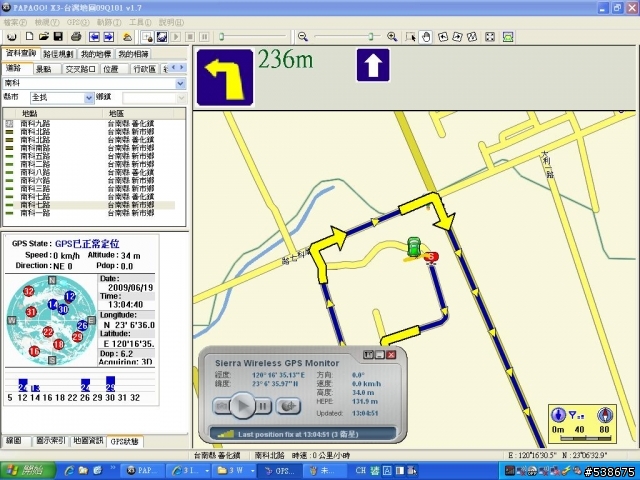Click the GPS Monitor satellite globe button
The width and height of the screenshot is (640, 480).
[289, 406]
